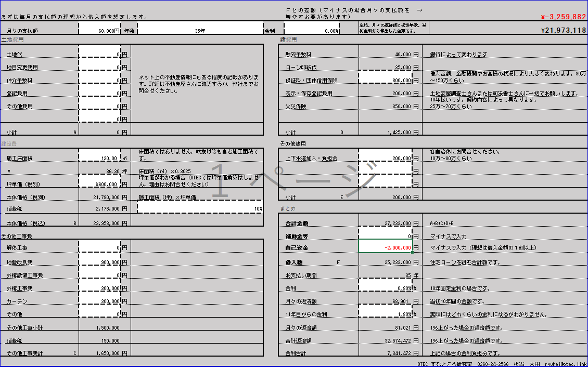Click the 自己資金 -2,000,000 cell
This screenshot has width=588, height=367.
pyautogui.click(x=385, y=248)
